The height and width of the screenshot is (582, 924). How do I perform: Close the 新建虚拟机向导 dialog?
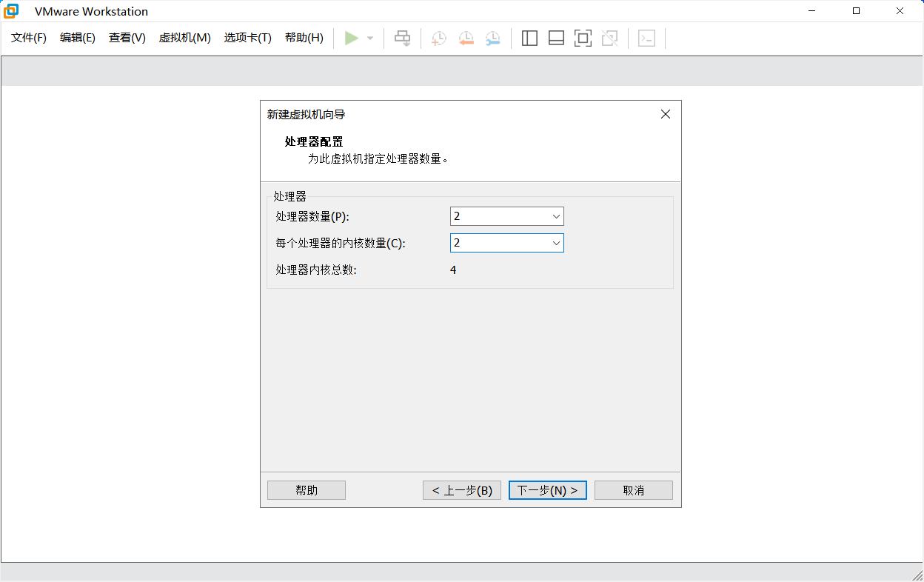(665, 114)
